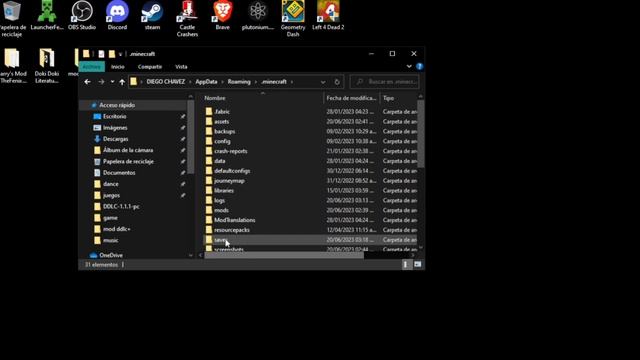Expand the chevron after AppData in path
Image resolution: width=640 pixels, height=360 pixels.
(x=222, y=82)
